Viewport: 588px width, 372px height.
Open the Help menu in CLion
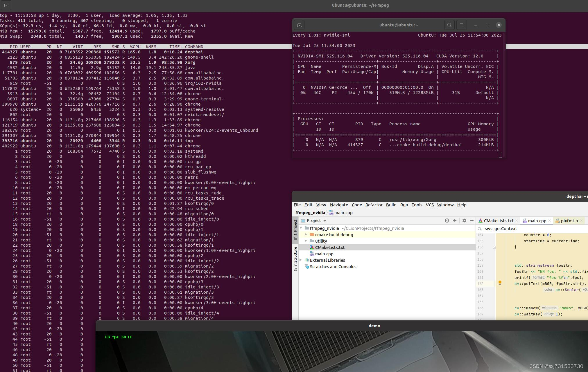click(x=462, y=205)
